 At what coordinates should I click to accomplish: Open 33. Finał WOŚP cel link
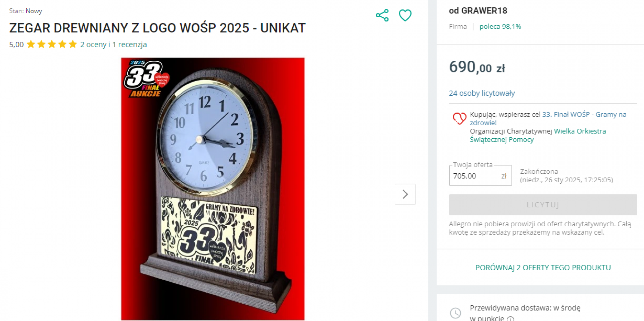click(x=548, y=118)
